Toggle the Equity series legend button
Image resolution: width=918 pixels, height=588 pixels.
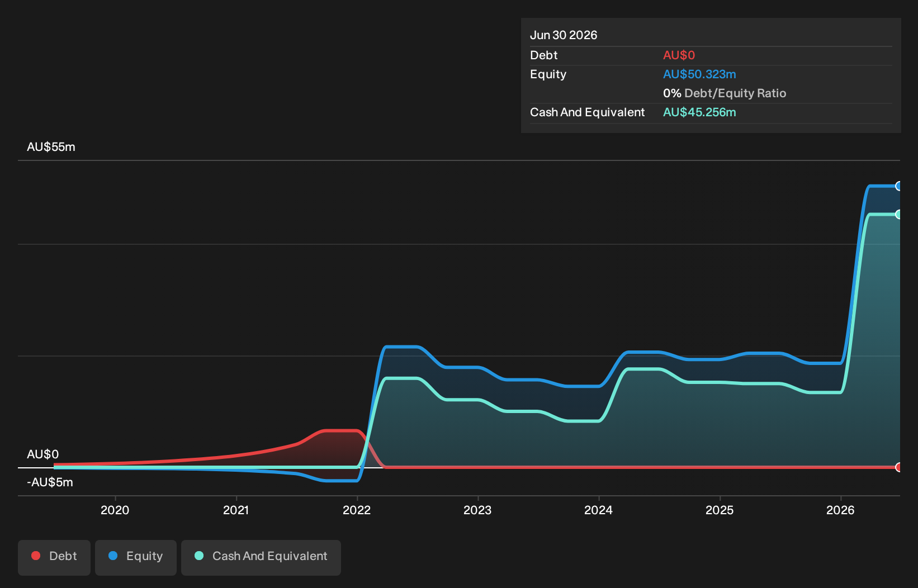point(136,557)
